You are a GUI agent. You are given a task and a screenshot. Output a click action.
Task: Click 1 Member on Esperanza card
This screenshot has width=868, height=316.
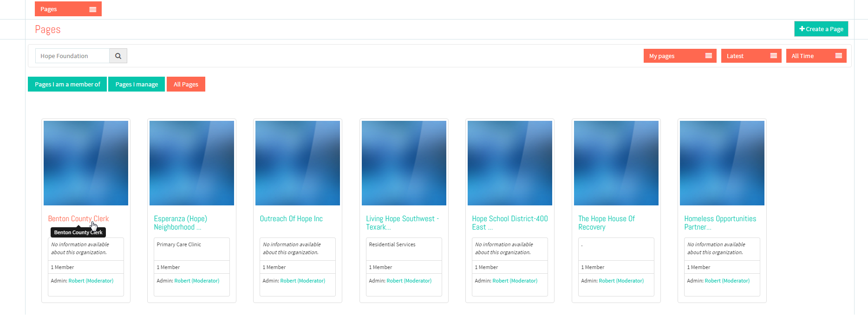pyautogui.click(x=168, y=267)
